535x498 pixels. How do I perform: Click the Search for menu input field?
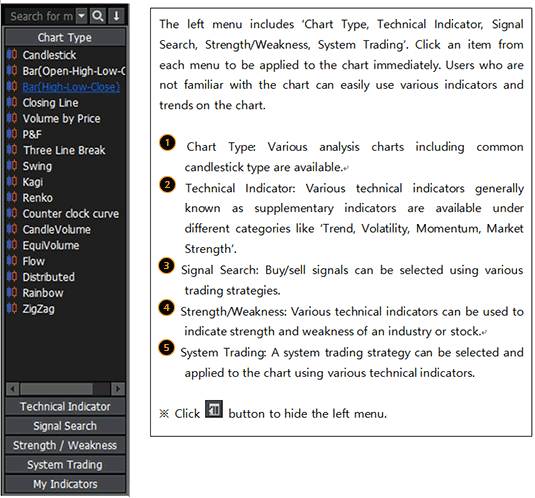coord(41,16)
